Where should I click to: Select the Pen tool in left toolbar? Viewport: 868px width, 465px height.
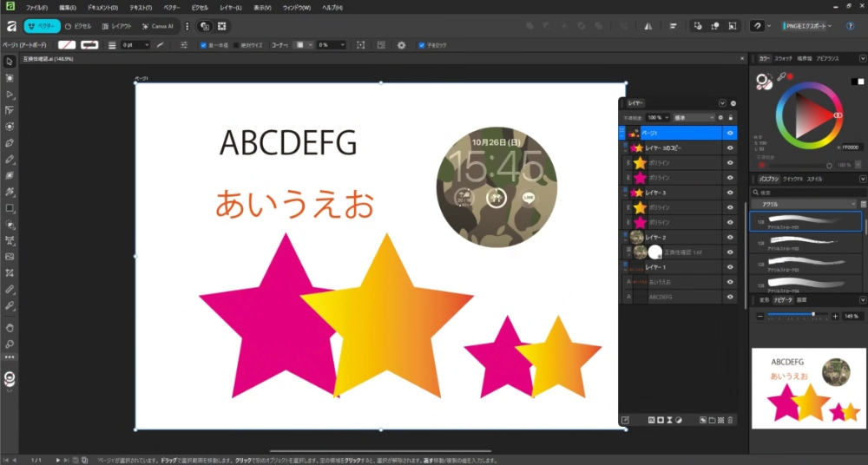[x=10, y=142]
